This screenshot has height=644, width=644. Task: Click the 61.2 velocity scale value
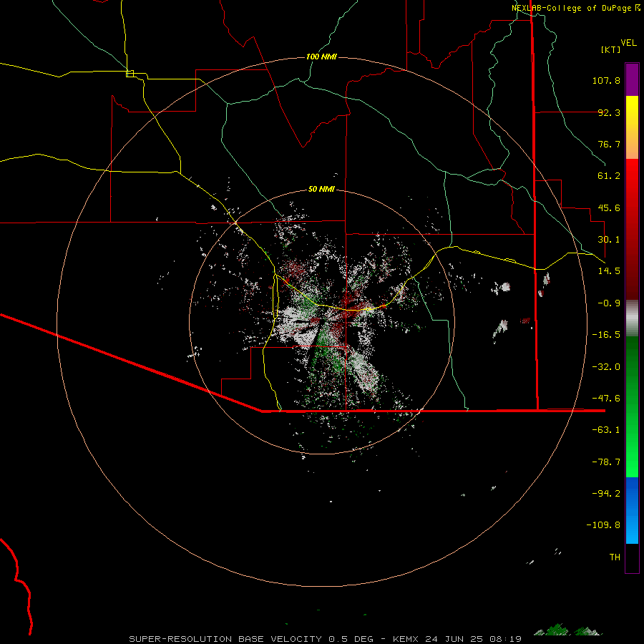point(609,176)
